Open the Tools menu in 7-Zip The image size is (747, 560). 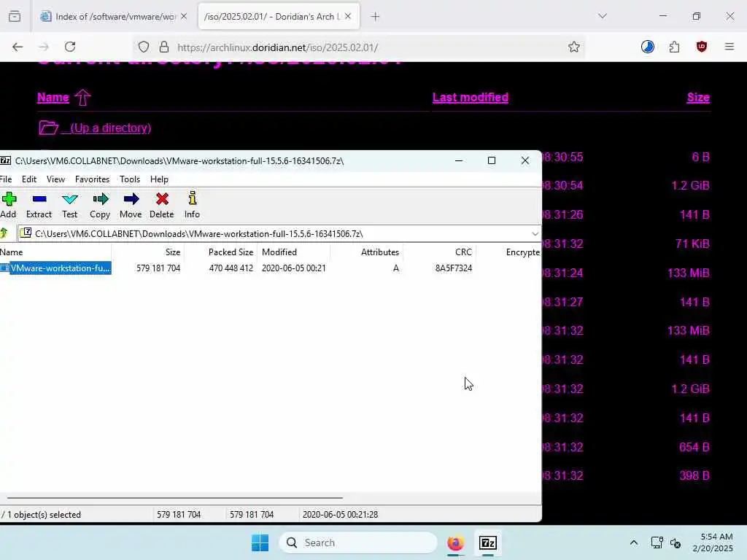(130, 179)
